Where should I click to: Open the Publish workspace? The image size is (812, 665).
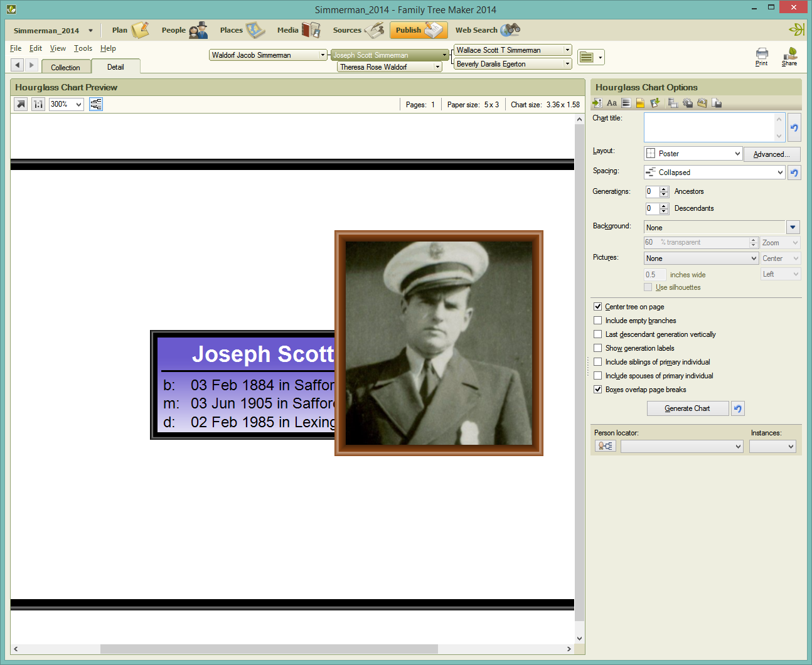(419, 30)
